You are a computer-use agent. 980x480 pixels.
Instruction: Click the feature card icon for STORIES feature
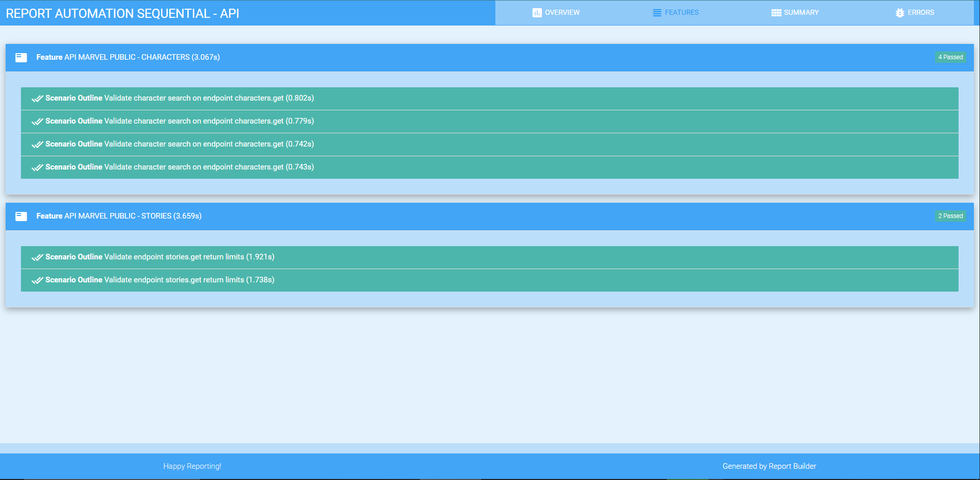point(21,216)
